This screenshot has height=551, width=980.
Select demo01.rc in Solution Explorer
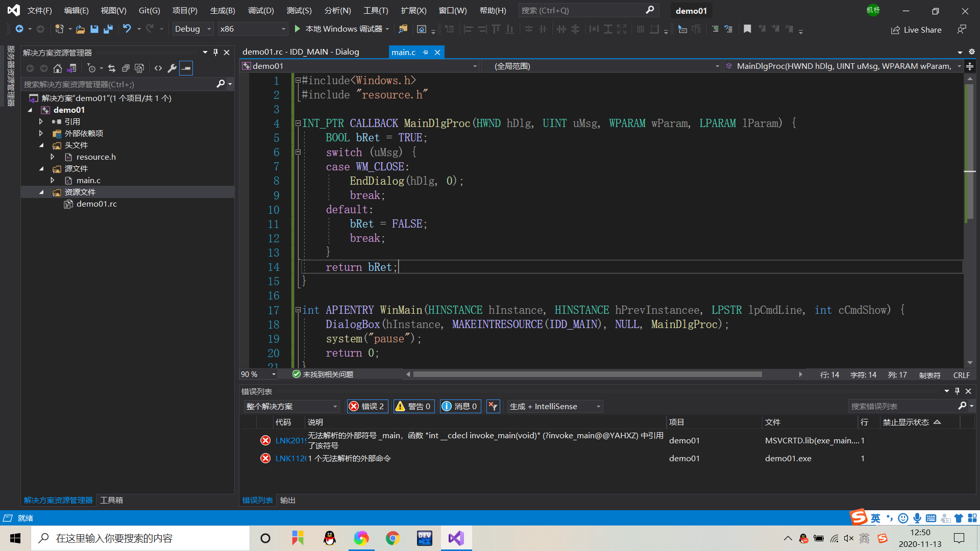point(96,204)
